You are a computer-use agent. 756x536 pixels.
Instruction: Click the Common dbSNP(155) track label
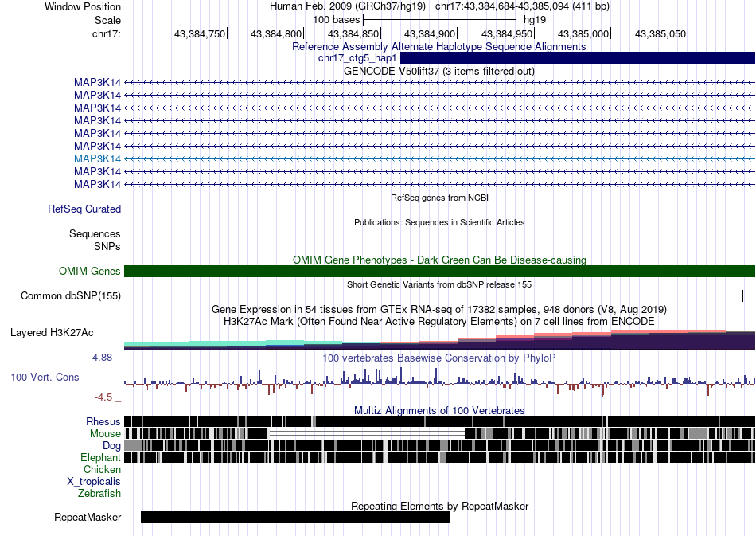[x=70, y=296]
